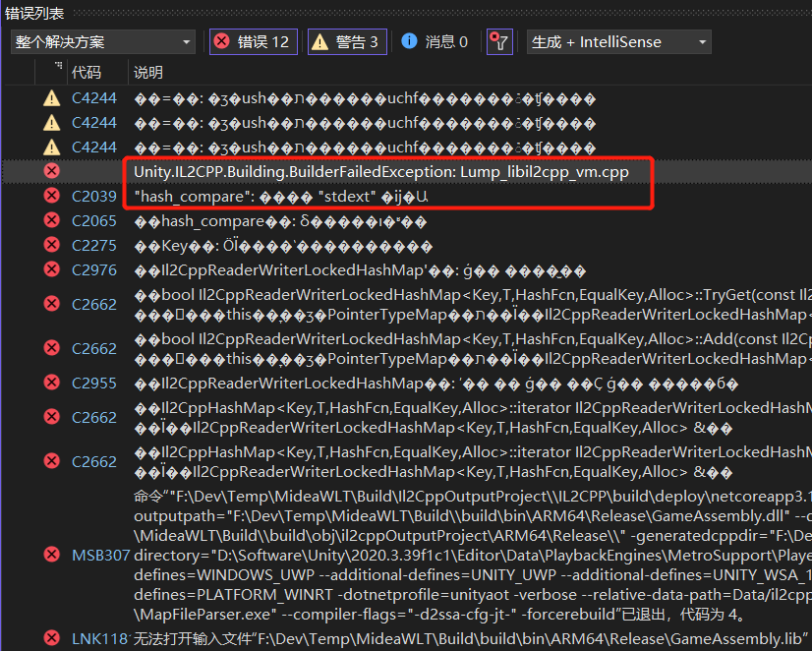The image size is (812, 651).
Task: Open the 生成 + IntelliSense source dropdown
Action: coord(618,42)
